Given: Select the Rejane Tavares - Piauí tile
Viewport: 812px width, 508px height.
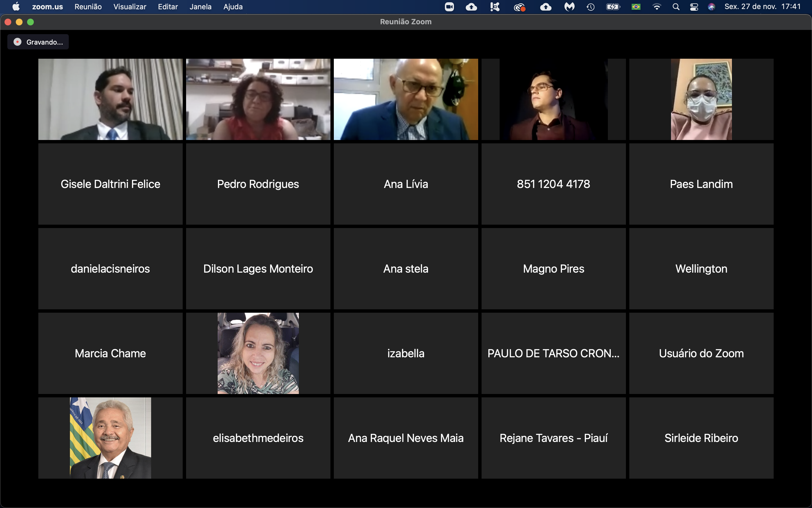Looking at the screenshot, I should coord(554,438).
